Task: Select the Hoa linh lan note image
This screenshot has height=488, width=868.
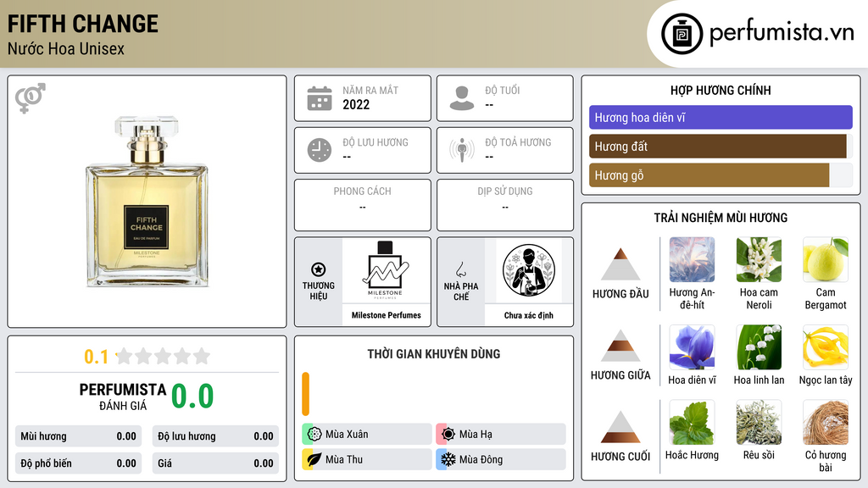Action: click(759, 347)
